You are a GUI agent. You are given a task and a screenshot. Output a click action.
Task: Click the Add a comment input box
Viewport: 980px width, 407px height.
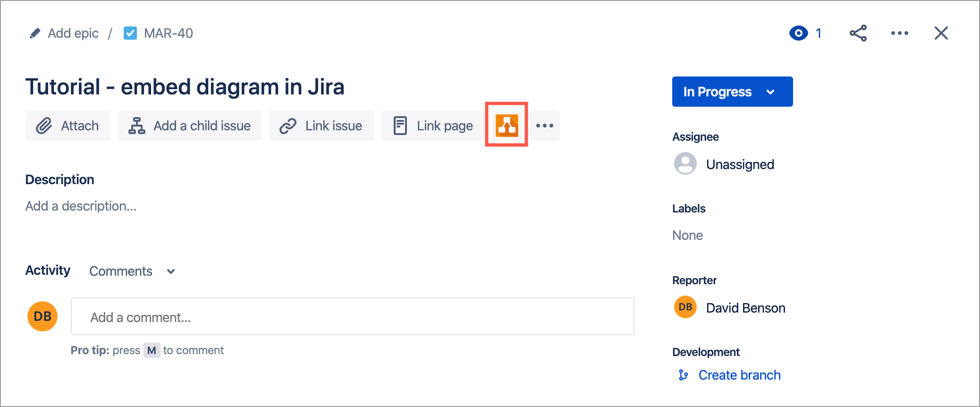pyautogui.click(x=353, y=316)
